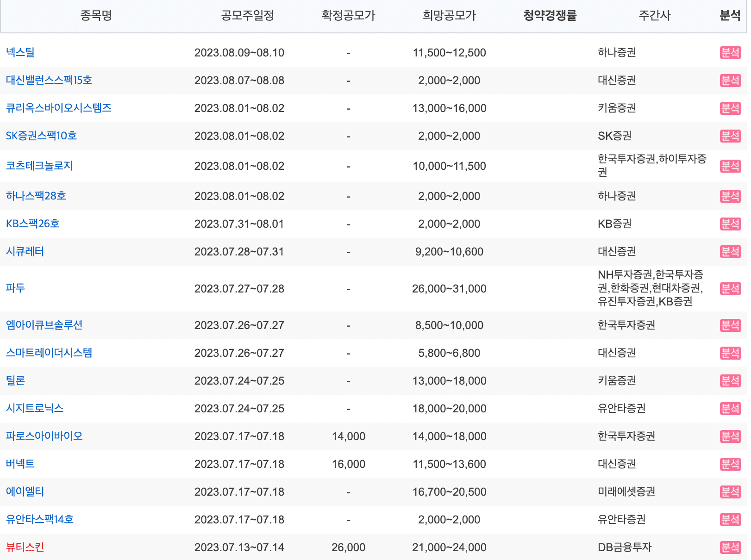Click the 분석 badge for 유안타스팩14호
This screenshot has height=560, width=751.
coord(731,520)
